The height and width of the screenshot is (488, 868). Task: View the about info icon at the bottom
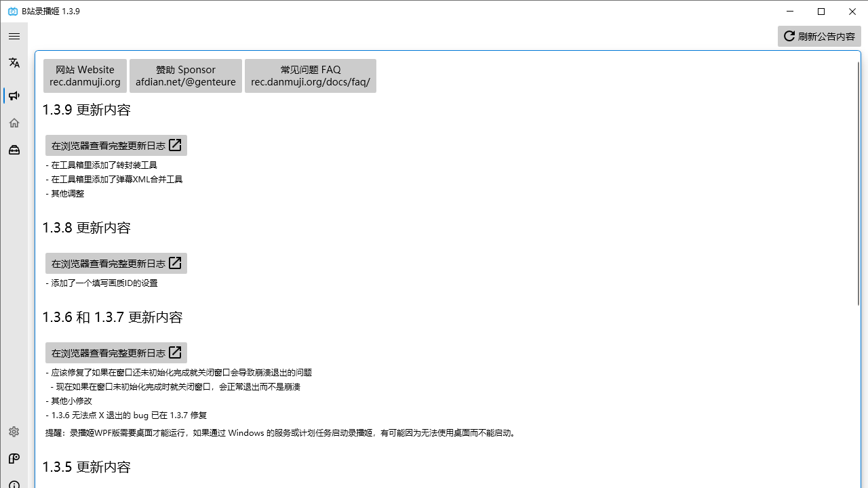pyautogui.click(x=14, y=483)
